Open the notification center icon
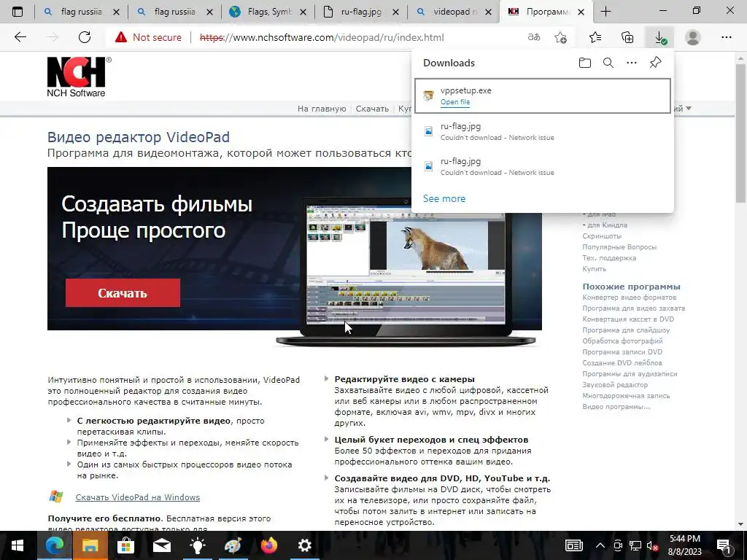This screenshot has height=560, width=747. [724, 545]
